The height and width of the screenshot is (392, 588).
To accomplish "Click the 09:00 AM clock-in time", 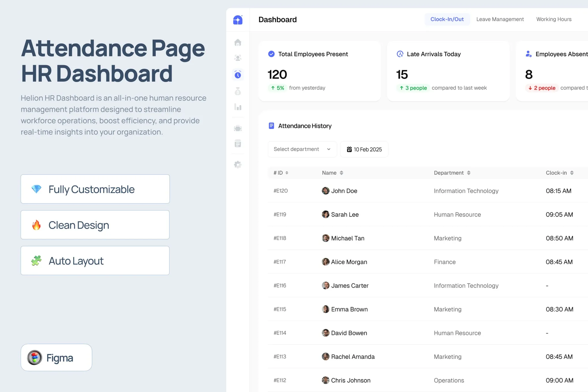I will click(559, 380).
